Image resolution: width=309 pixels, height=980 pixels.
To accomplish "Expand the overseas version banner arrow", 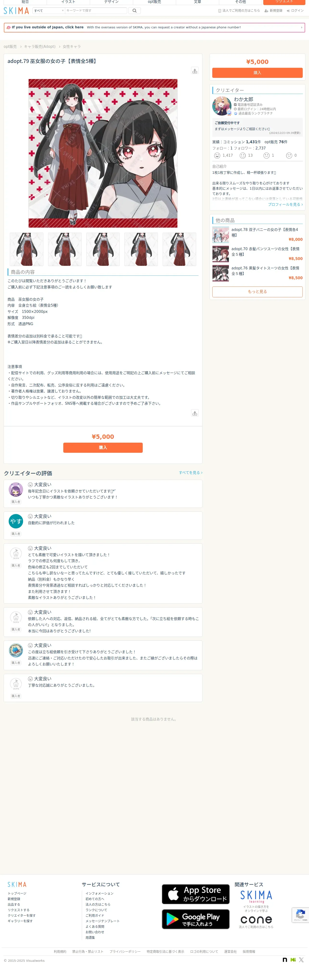I will pyautogui.click(x=301, y=27).
